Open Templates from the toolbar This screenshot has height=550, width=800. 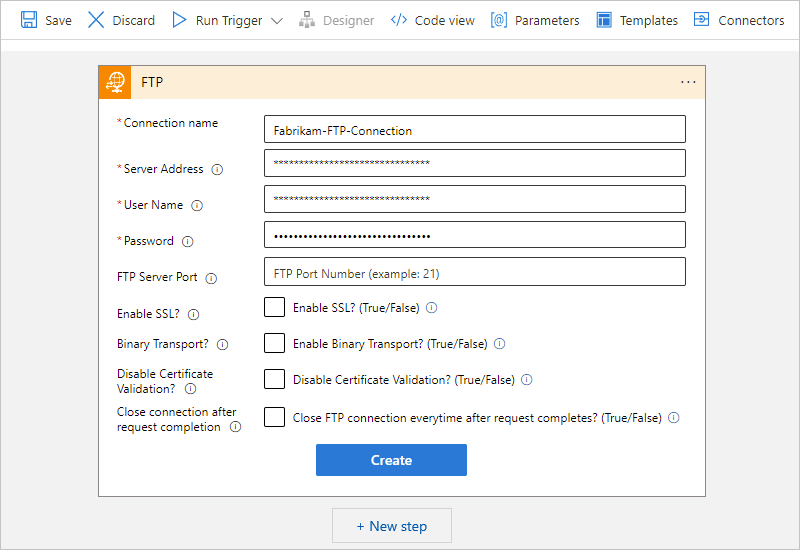(x=636, y=20)
